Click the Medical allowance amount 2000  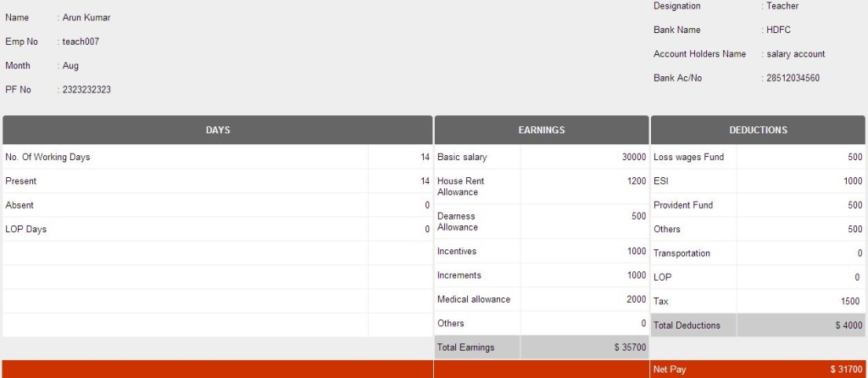tap(636, 299)
